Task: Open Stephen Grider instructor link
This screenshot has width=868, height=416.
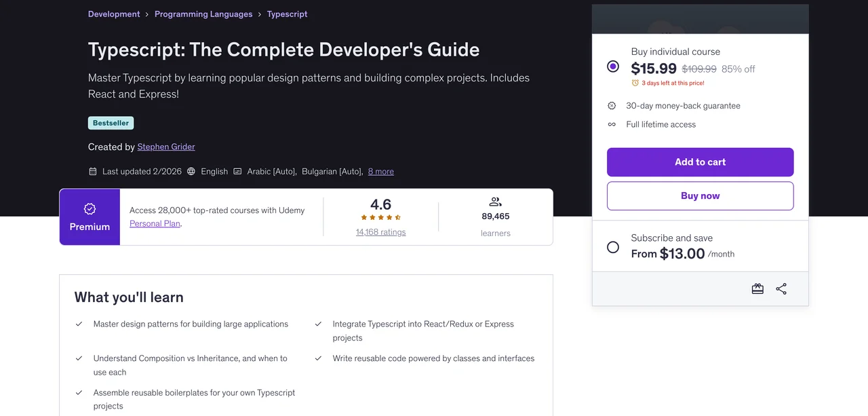Action: [166, 147]
